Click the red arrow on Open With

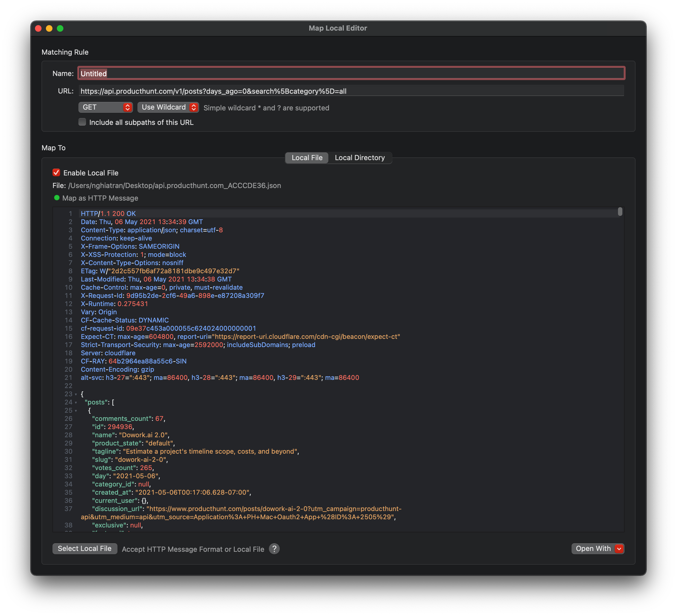[619, 549]
